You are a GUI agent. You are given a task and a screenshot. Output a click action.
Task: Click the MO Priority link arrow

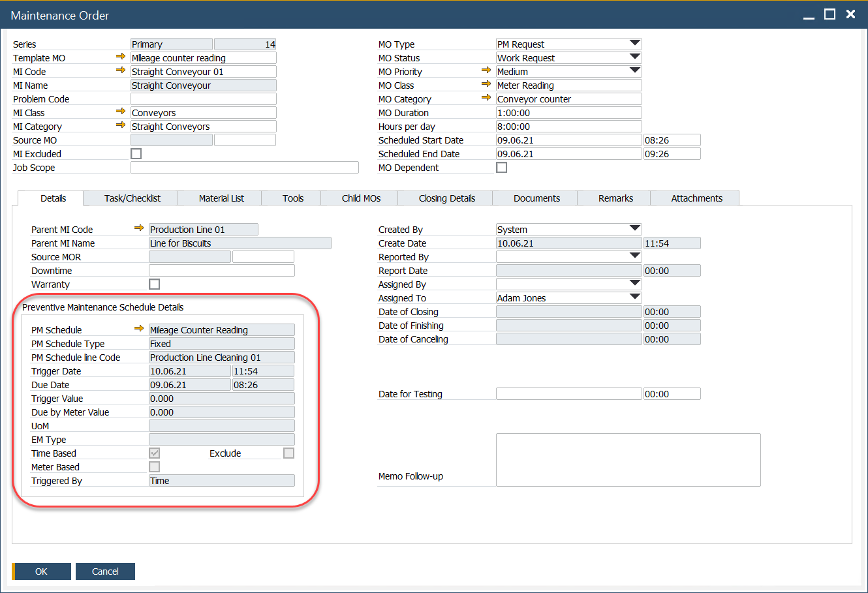click(x=486, y=71)
